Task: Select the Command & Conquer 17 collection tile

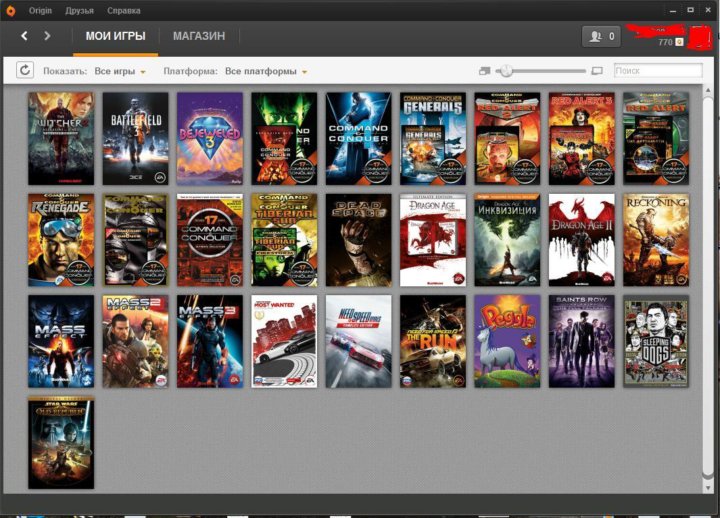Action: tap(210, 240)
